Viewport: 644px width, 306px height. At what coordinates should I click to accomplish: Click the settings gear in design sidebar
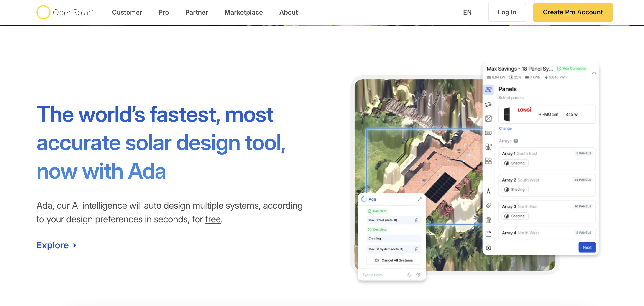[x=488, y=248]
